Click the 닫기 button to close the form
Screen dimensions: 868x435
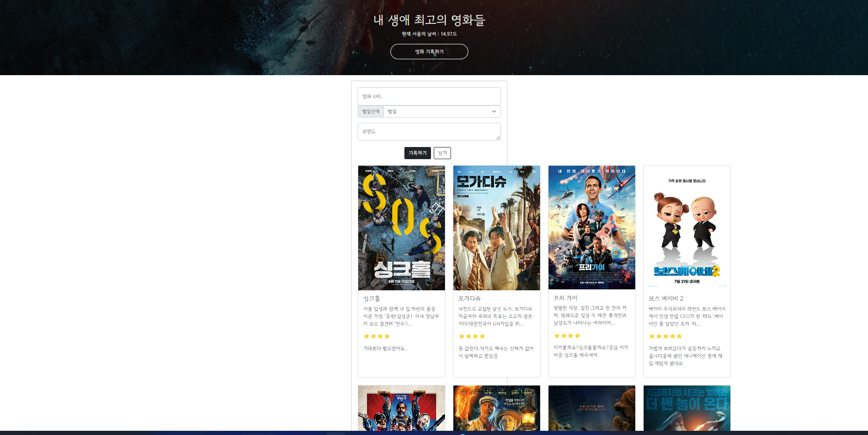[x=442, y=153]
